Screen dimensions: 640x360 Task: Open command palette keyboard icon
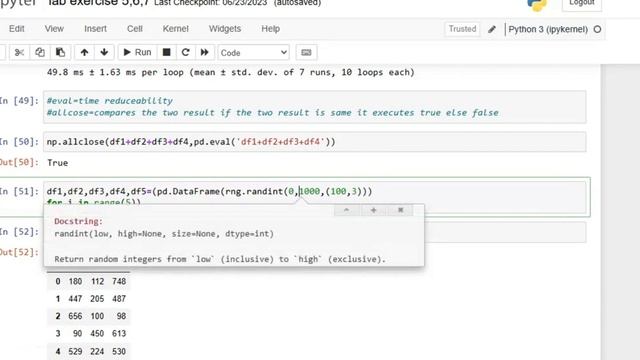306,52
